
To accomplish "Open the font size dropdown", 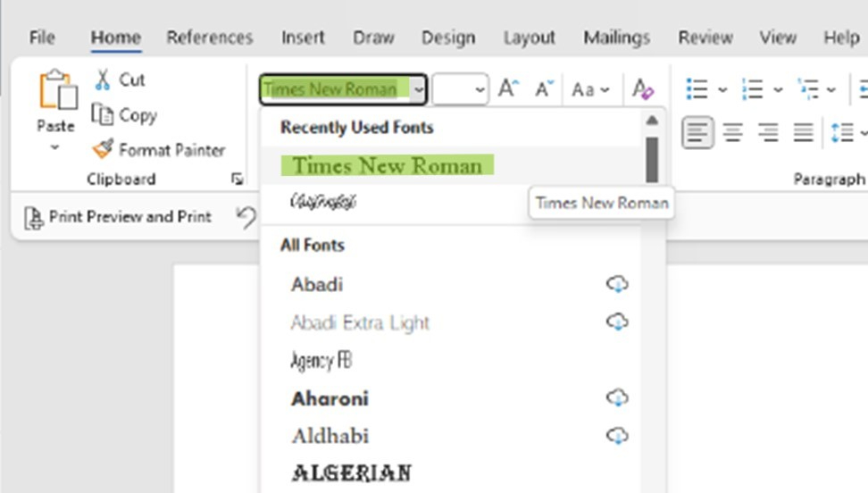I will (x=480, y=90).
